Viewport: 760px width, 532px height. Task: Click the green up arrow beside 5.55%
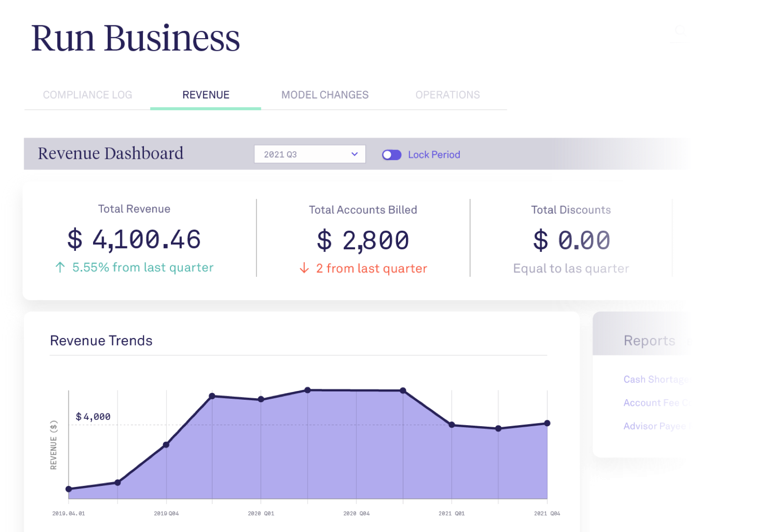tap(60, 267)
